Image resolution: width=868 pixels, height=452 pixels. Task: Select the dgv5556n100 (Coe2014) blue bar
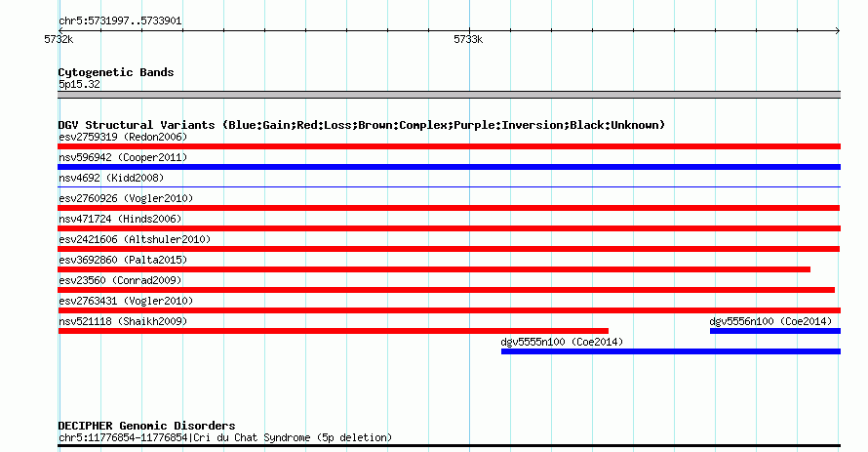tap(775, 331)
